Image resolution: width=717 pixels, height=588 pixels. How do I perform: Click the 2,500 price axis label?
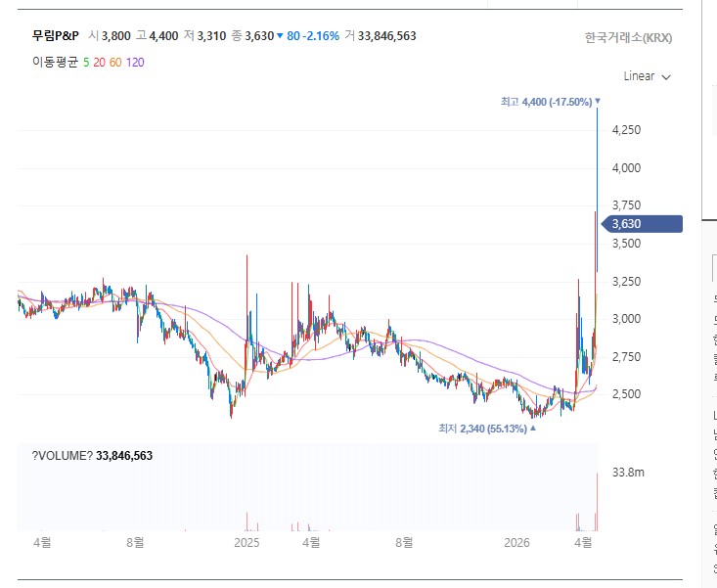[626, 394]
